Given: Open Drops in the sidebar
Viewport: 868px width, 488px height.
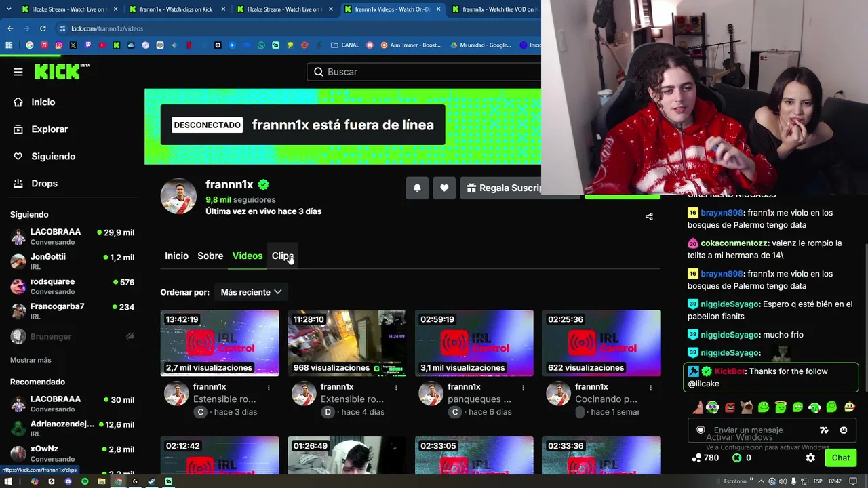Looking at the screenshot, I should coord(44,183).
